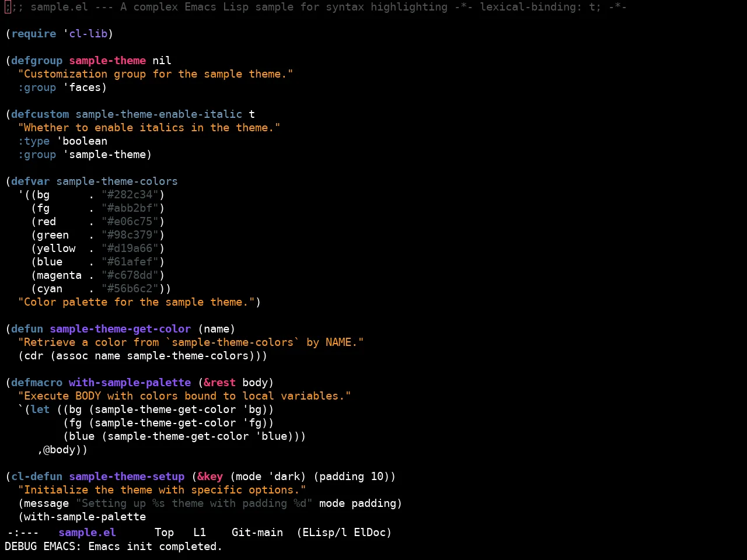
Task: Click 'lexical-binding: t;' in the header comment
Action: pos(540,7)
